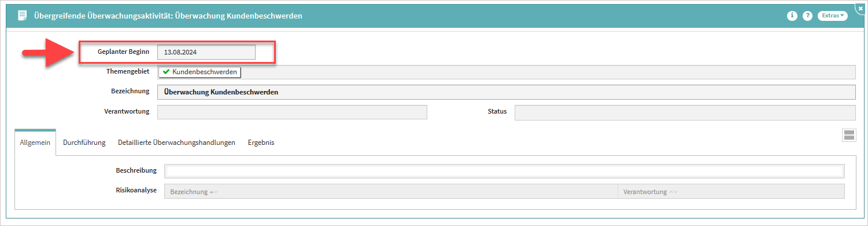Image resolution: width=868 pixels, height=226 pixels.
Task: Switch to the Durchführung tab
Action: (84, 143)
